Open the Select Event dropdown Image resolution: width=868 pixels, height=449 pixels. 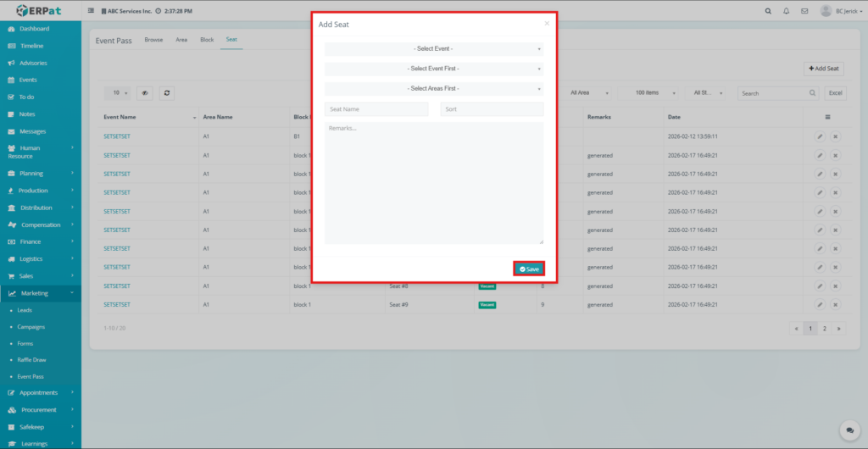click(434, 49)
